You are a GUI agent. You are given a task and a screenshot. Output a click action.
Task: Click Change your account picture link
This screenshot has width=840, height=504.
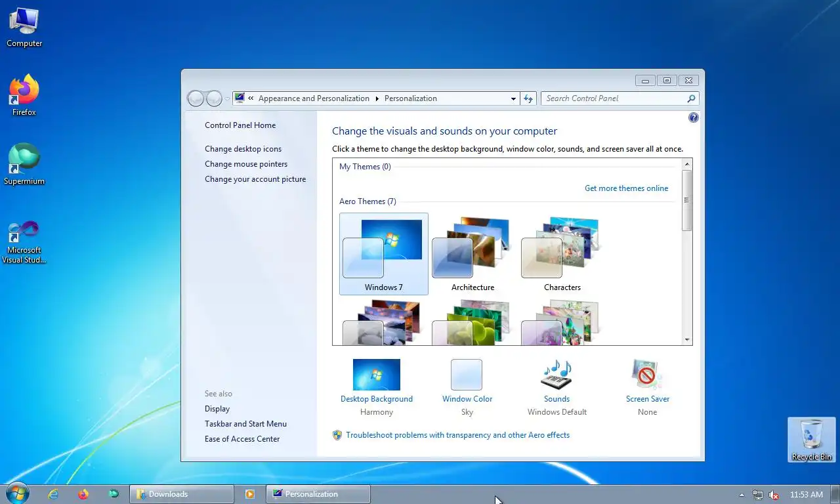(255, 179)
